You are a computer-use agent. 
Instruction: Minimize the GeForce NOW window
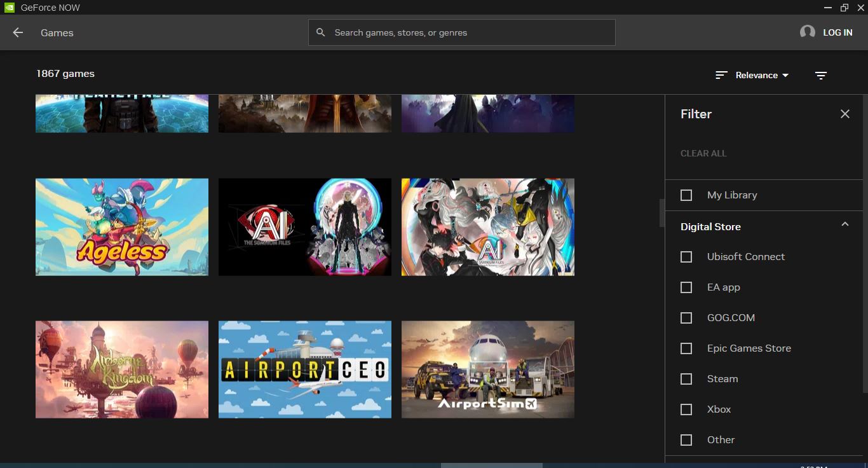click(828, 8)
